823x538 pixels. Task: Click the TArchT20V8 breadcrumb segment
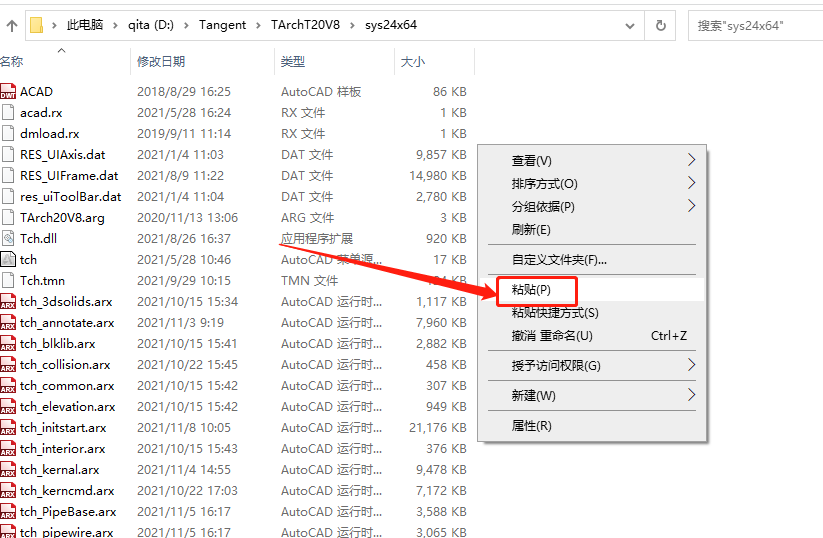pyautogui.click(x=304, y=25)
